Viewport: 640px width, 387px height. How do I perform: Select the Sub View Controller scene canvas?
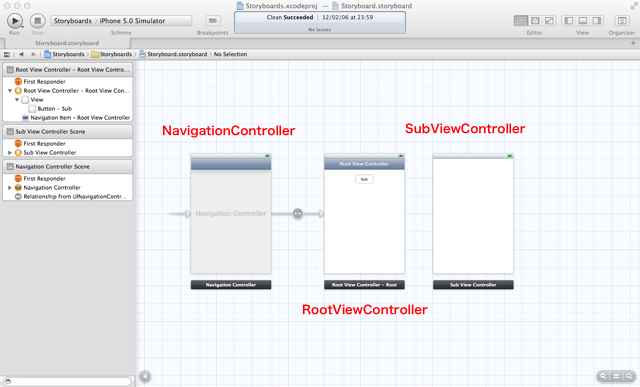[x=473, y=214]
